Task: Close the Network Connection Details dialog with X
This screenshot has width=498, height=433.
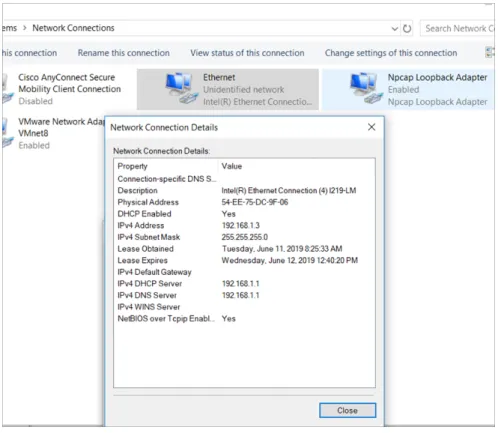Action: [x=372, y=127]
